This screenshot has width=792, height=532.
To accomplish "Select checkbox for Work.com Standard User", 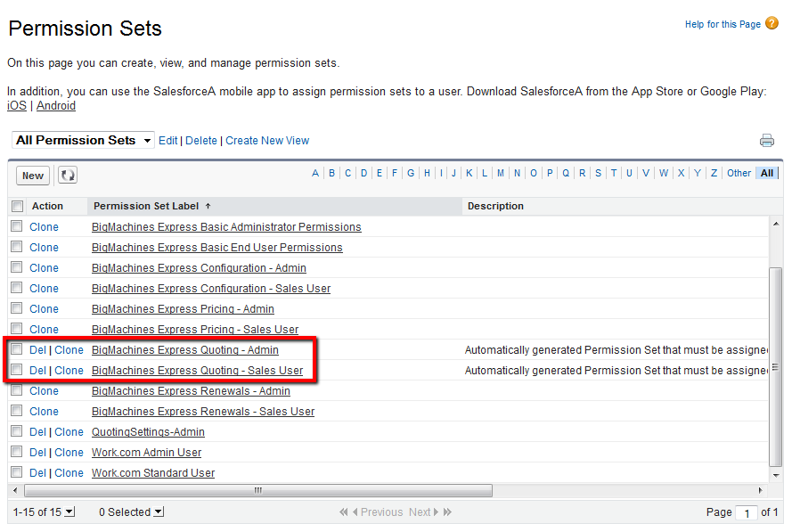I will tap(17, 472).
